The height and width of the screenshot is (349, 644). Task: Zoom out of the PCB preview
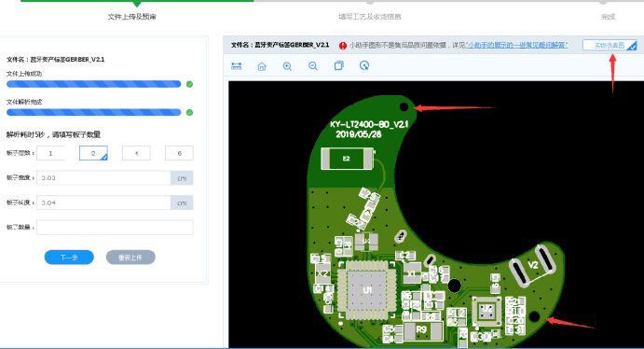(x=313, y=66)
